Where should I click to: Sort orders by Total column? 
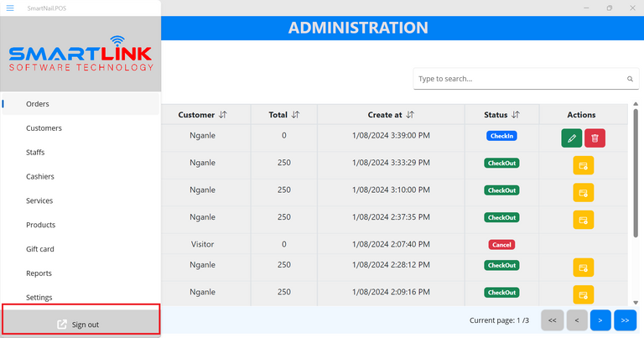pyautogui.click(x=294, y=115)
